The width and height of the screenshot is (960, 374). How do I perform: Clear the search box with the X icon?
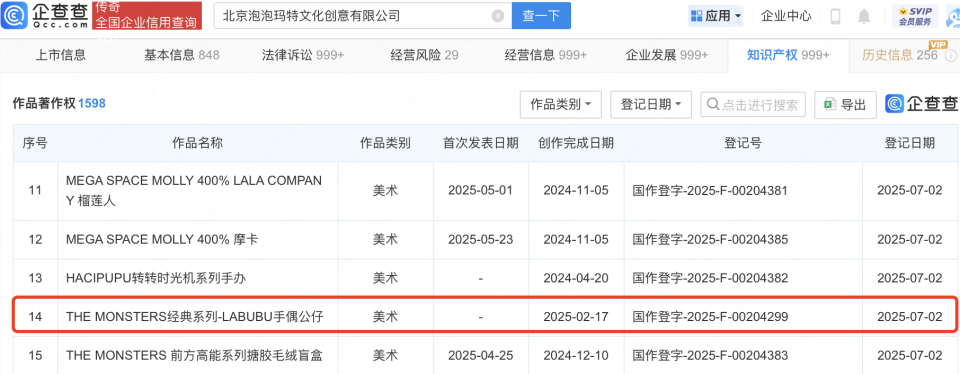click(498, 16)
